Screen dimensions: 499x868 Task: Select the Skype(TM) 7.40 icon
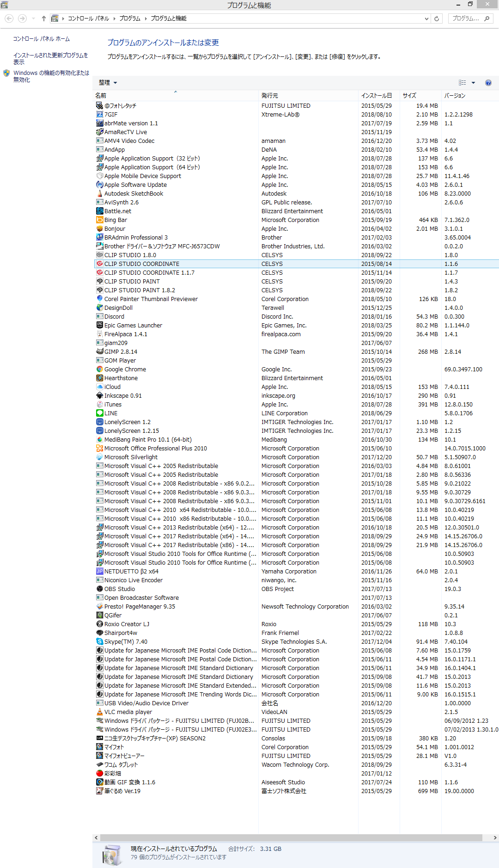point(99,641)
